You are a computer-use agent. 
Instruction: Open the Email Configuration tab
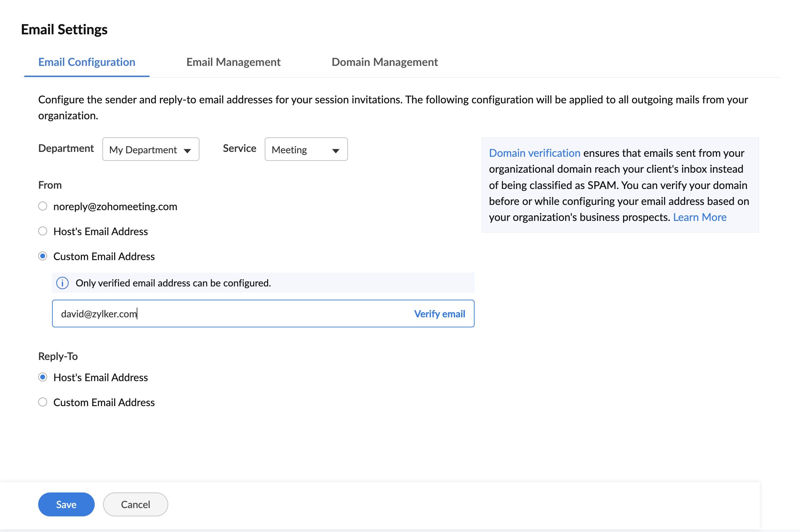(87, 62)
